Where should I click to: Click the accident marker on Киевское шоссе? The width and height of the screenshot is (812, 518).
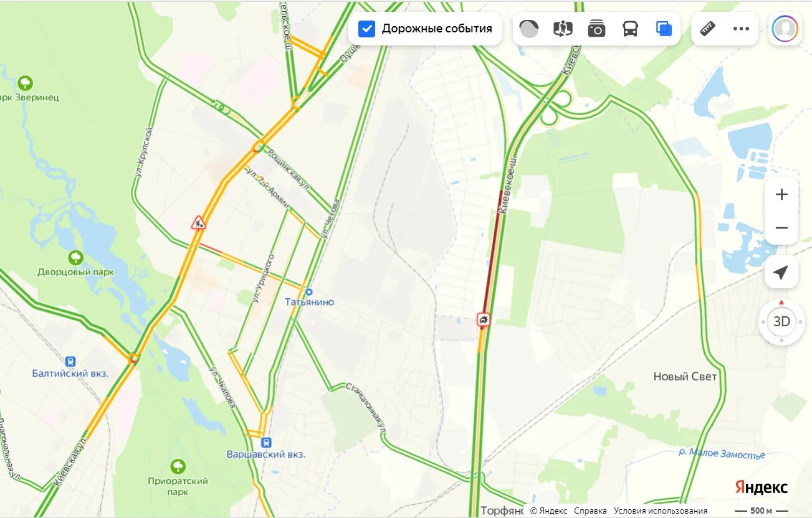[484, 319]
